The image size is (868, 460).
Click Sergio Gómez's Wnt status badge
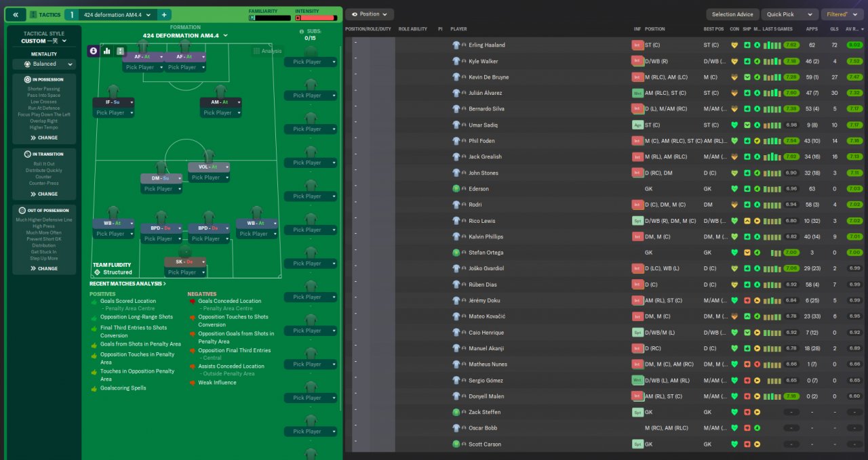[x=637, y=380]
